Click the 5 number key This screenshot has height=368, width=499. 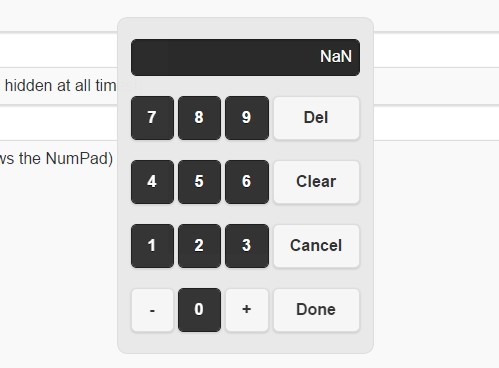[199, 182]
